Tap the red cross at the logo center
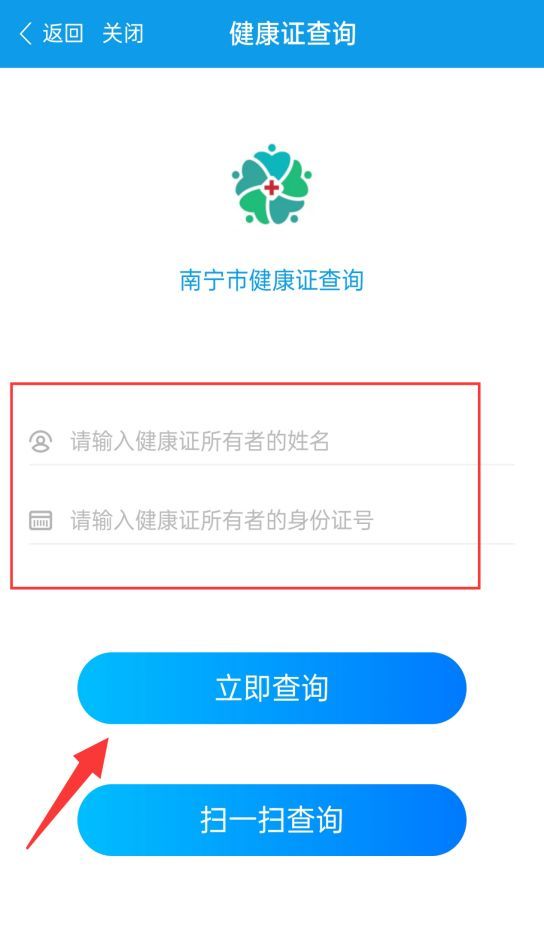544x934 pixels. coord(272,188)
